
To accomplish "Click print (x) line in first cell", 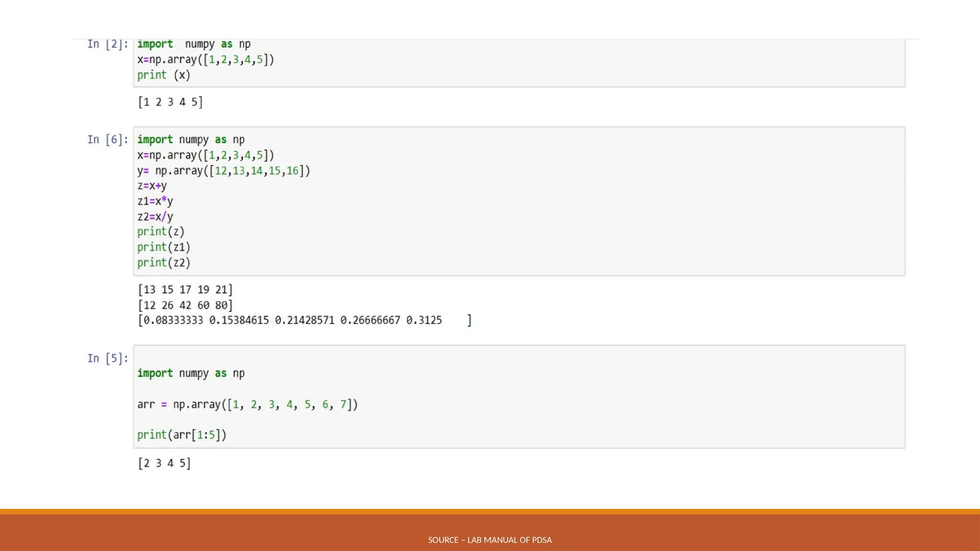I will click(x=164, y=75).
